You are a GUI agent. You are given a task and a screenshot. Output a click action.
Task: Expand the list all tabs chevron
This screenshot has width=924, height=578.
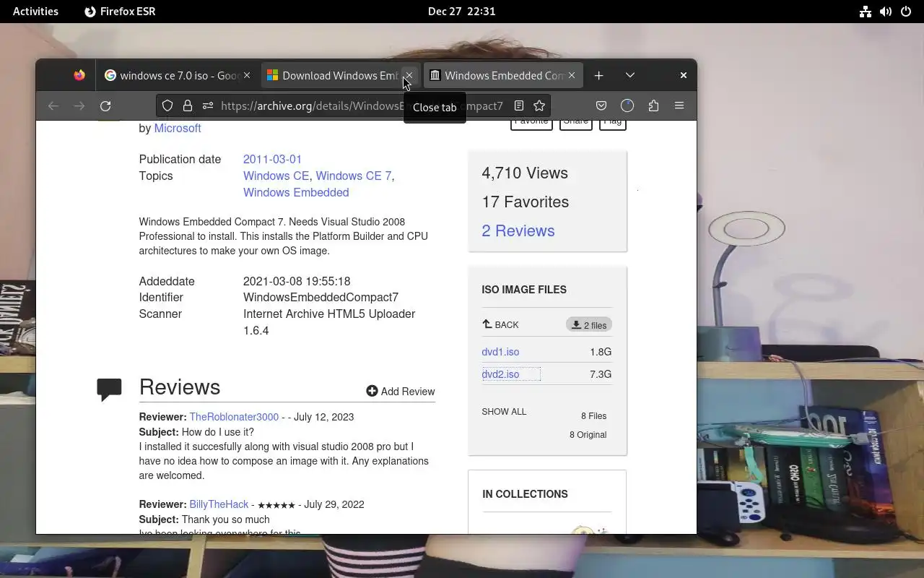(x=630, y=75)
